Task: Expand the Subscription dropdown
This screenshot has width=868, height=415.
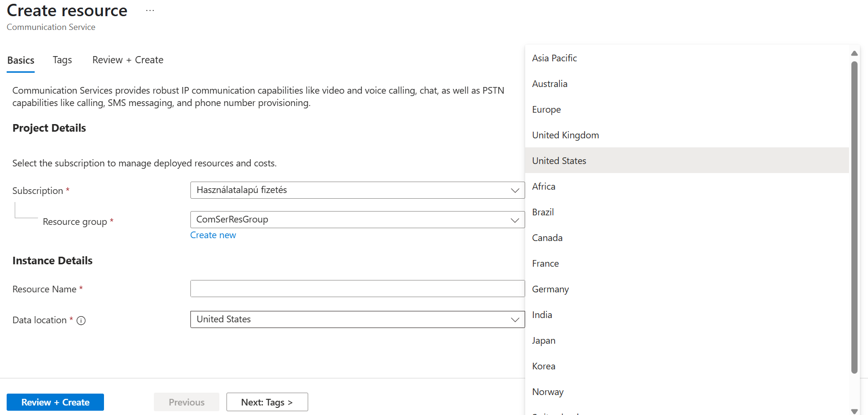Action: [x=358, y=190]
